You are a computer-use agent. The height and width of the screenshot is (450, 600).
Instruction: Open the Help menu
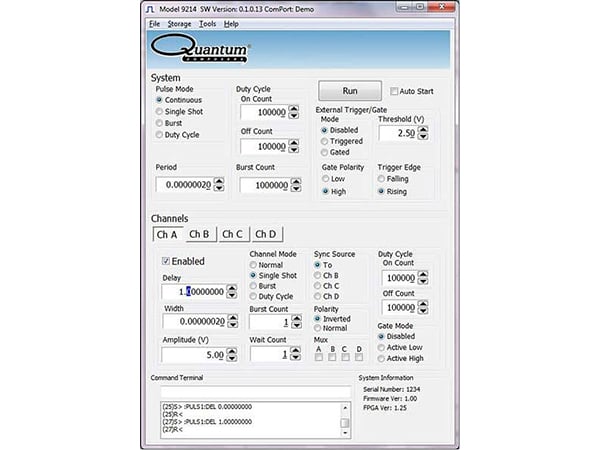point(231,24)
